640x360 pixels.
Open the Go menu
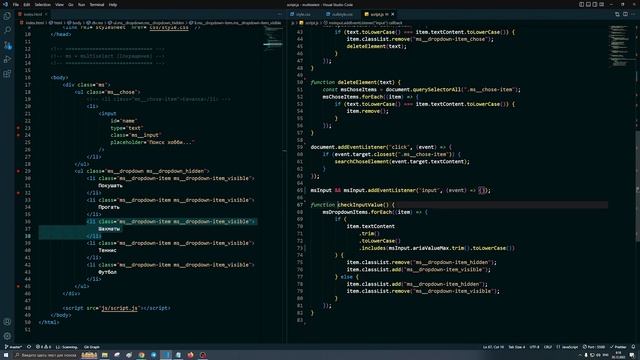tap(71, 4)
